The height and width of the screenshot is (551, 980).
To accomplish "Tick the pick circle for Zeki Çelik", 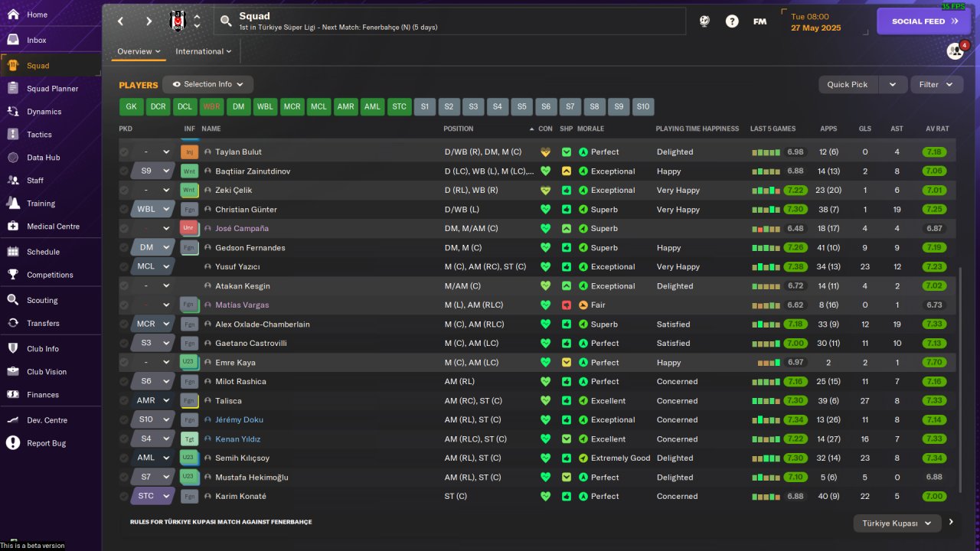I will pos(124,190).
